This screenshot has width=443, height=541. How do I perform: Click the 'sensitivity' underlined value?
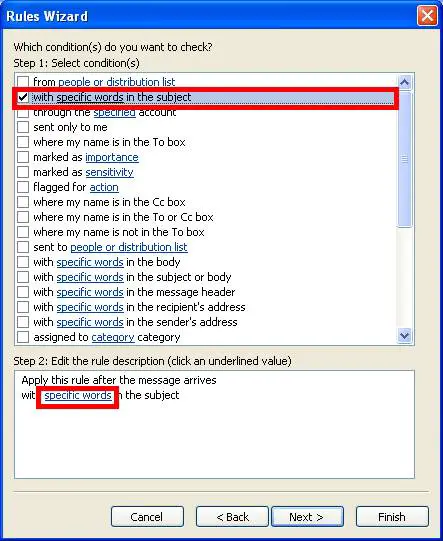coord(109,172)
